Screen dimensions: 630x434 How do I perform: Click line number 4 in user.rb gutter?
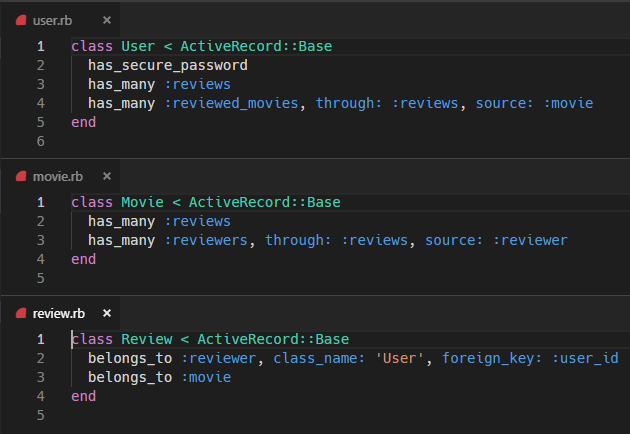[41, 103]
